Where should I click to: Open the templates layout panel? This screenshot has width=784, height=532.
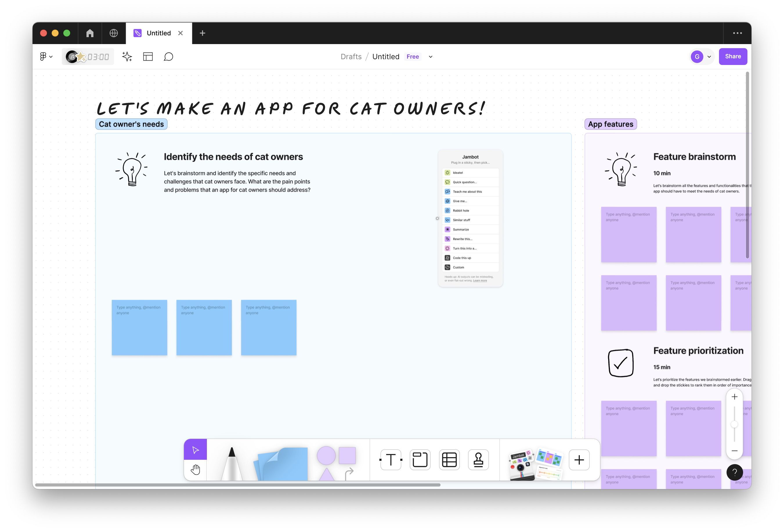pyautogui.click(x=148, y=57)
